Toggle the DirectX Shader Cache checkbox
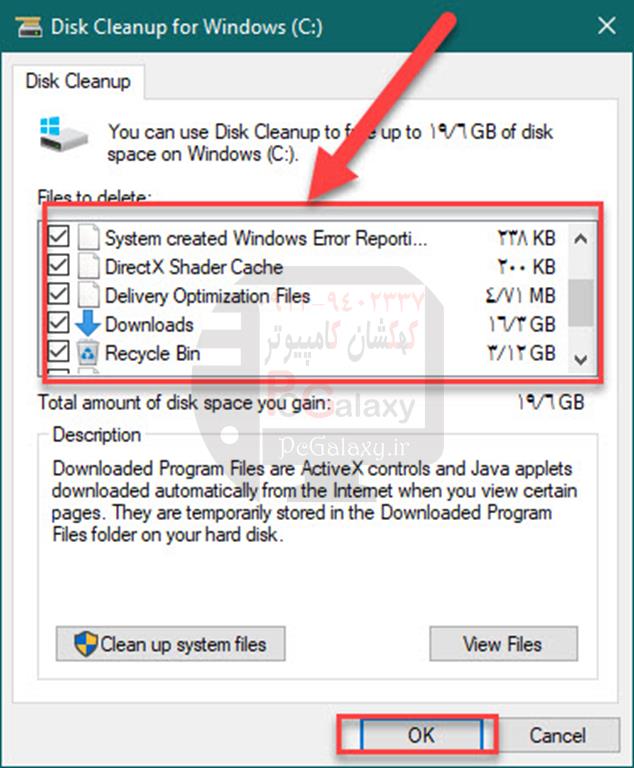Screen dimensions: 634x768 pos(58,265)
